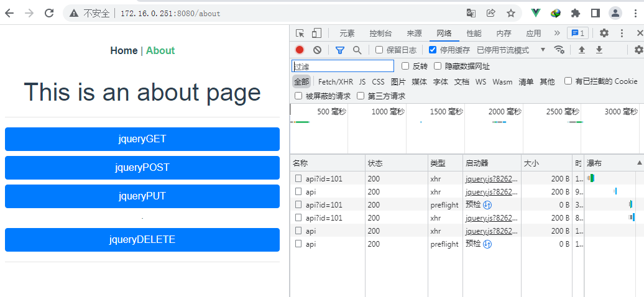Sort by the 瀑布 column arrow

[640, 163]
